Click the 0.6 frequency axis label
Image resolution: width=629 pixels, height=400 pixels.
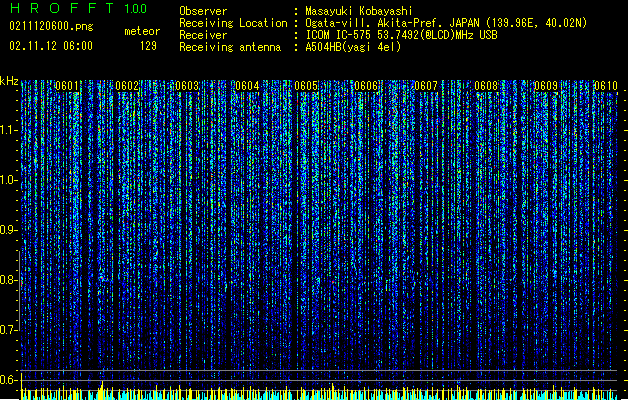tap(9, 380)
